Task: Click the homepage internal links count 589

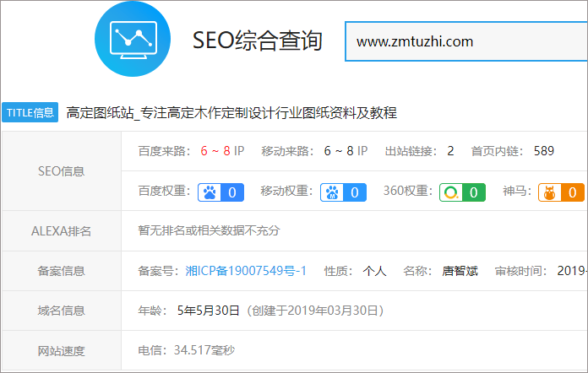Action: [x=544, y=151]
